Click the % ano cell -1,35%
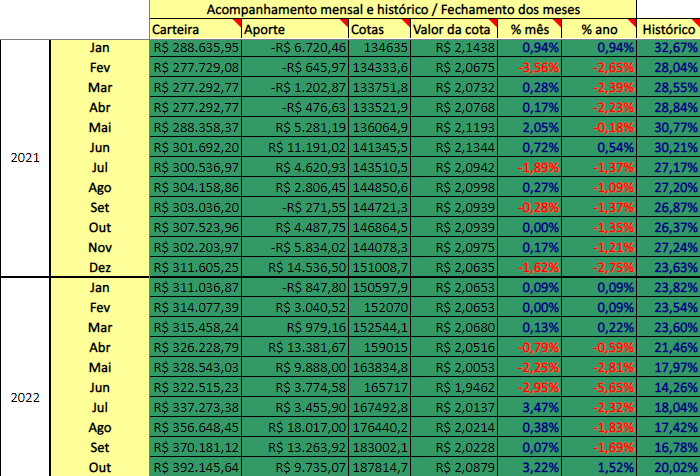The image size is (700, 476). coord(599,227)
